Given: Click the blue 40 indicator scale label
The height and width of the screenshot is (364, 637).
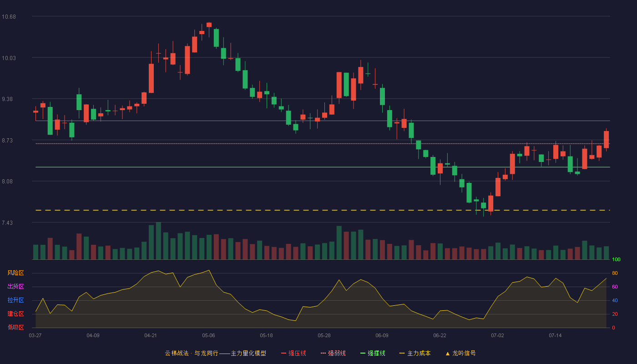Looking at the screenshot, I should pyautogui.click(x=615, y=300).
